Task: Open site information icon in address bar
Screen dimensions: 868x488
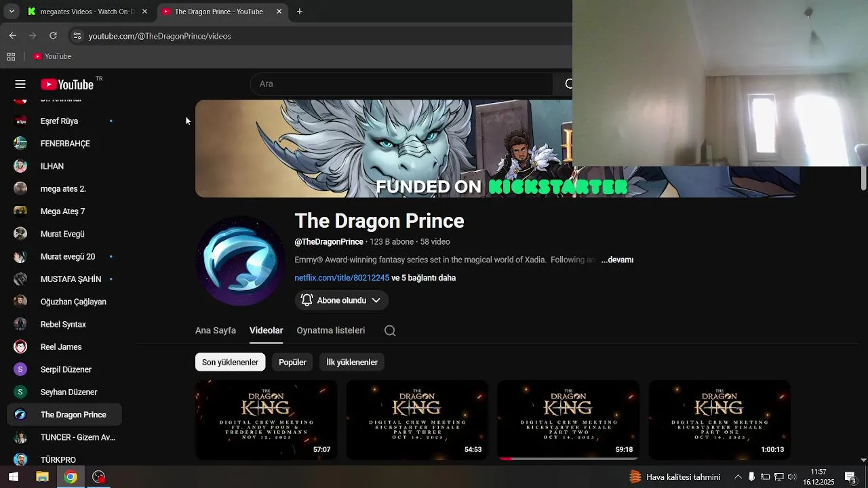Action: [x=77, y=36]
